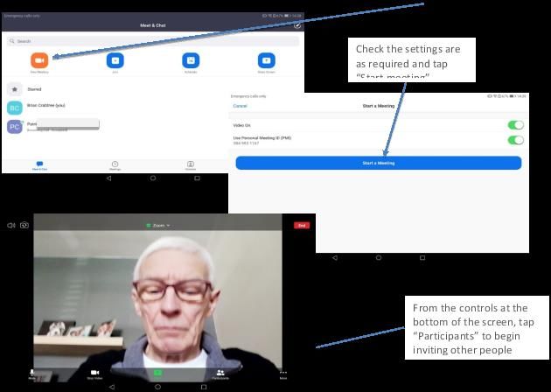Tap Android home button under Start a Meeting screen
This screenshot has width=551, height=392.
379,258
